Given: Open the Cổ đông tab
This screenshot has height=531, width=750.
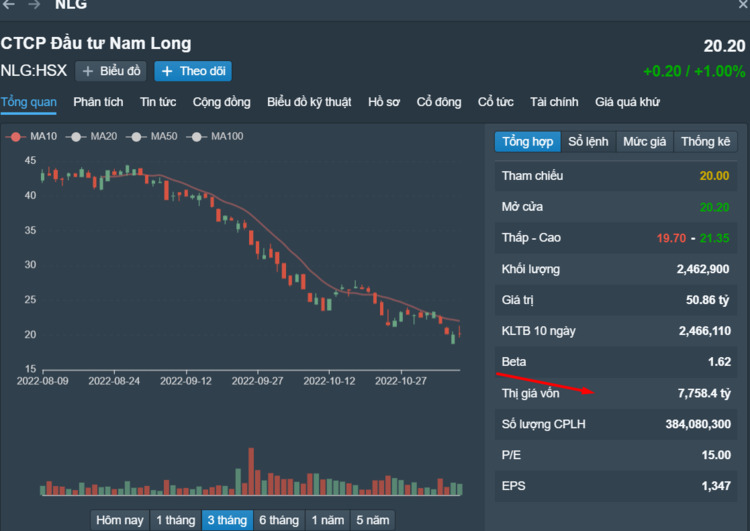Looking at the screenshot, I should [439, 102].
